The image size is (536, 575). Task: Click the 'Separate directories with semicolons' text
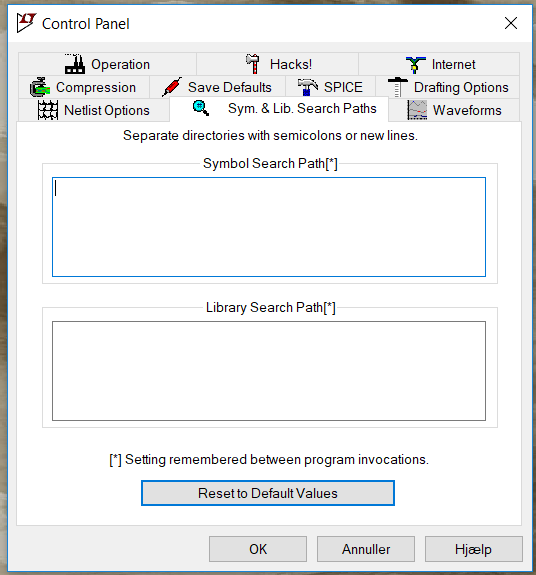[270, 135]
